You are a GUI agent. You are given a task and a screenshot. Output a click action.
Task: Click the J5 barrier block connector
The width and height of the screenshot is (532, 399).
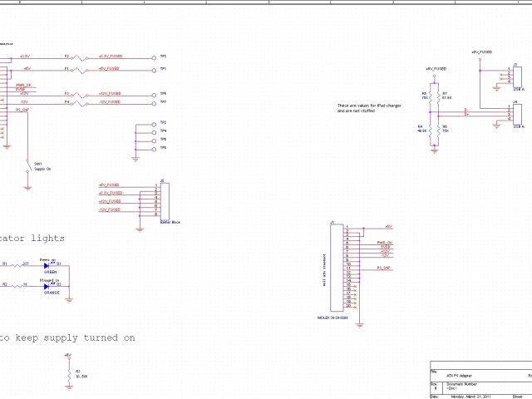coord(164,199)
